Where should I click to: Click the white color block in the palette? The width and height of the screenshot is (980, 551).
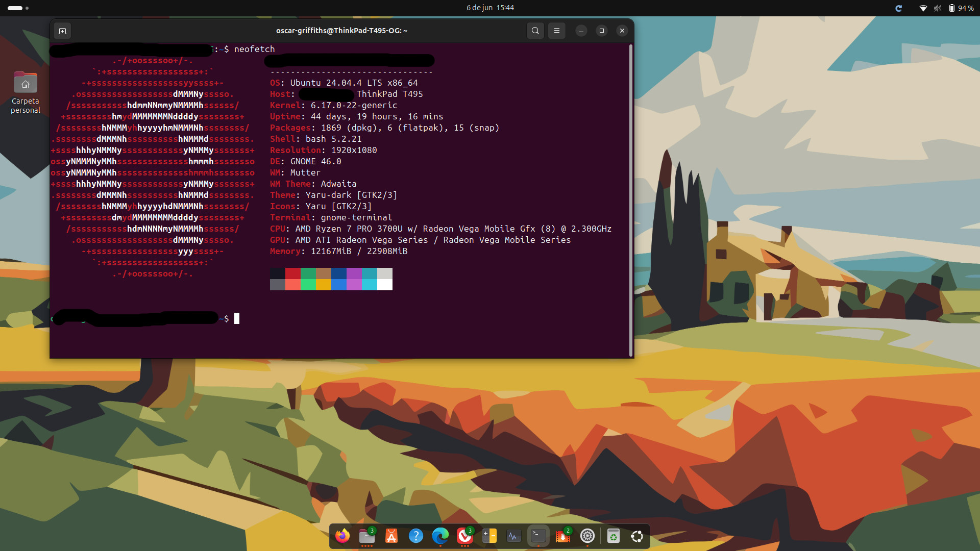(385, 285)
